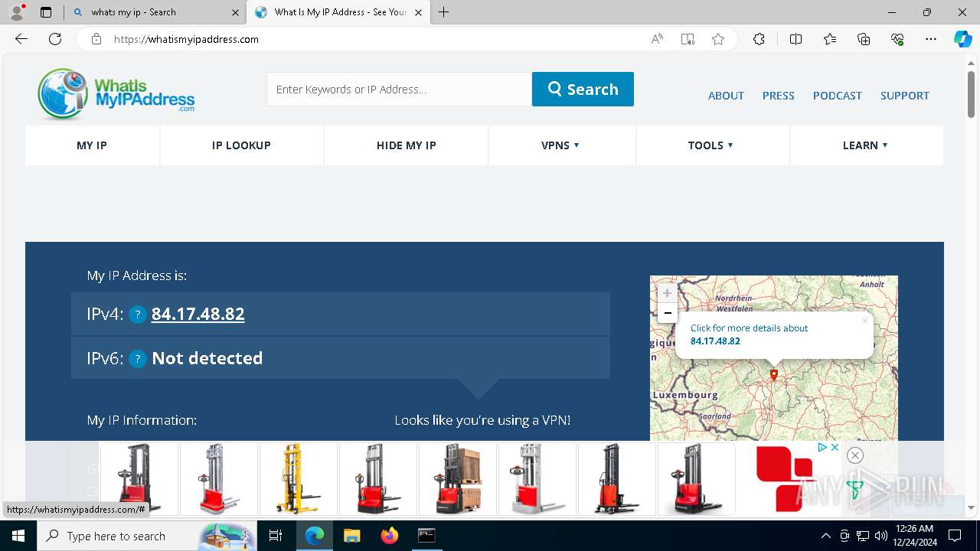Screen dimensions: 980x551
Task: Click the yellow forklift ad thumbnail
Action: tap(299, 478)
